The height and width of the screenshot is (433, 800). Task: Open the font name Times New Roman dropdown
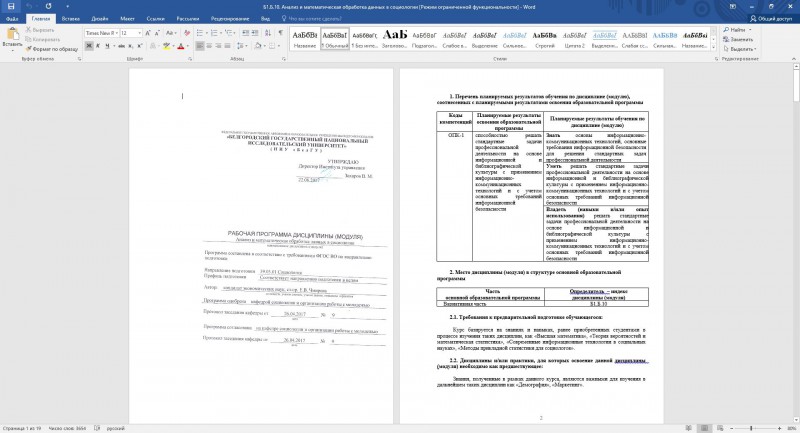coord(117,33)
